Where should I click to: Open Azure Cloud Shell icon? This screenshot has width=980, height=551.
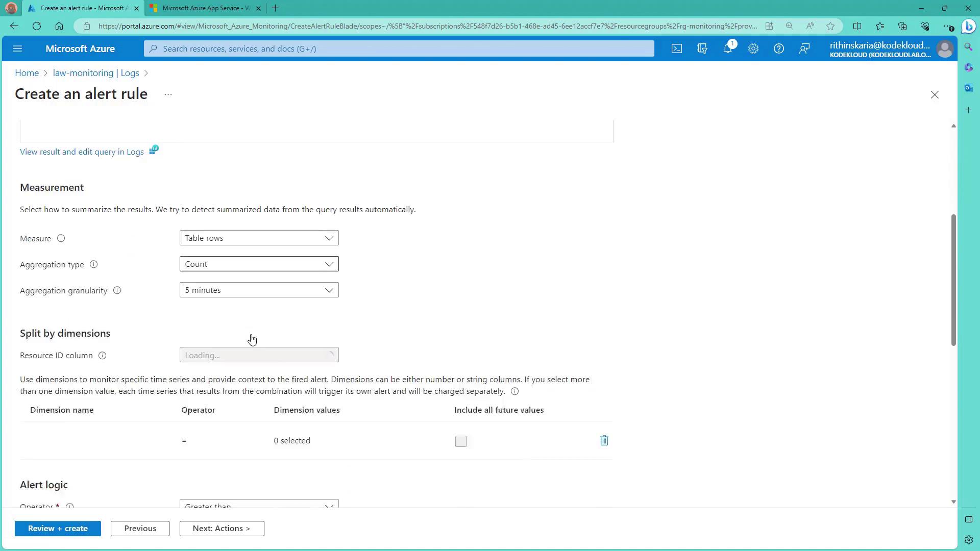pos(676,49)
